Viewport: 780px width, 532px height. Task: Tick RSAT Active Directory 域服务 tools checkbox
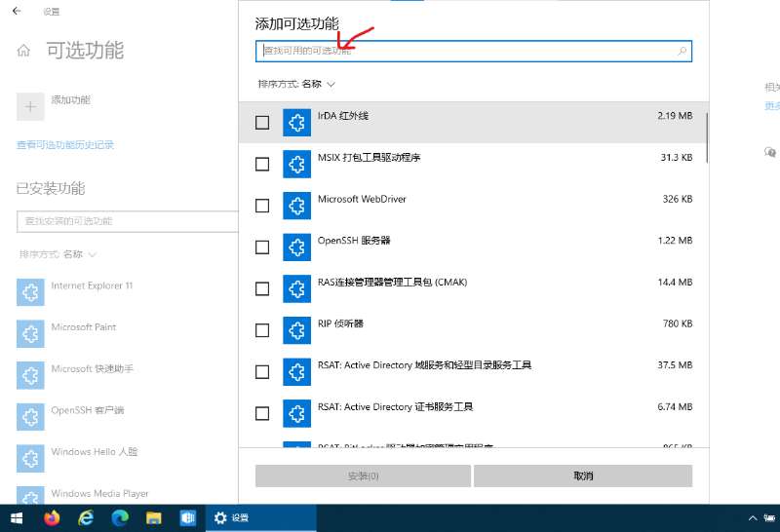[x=262, y=372]
